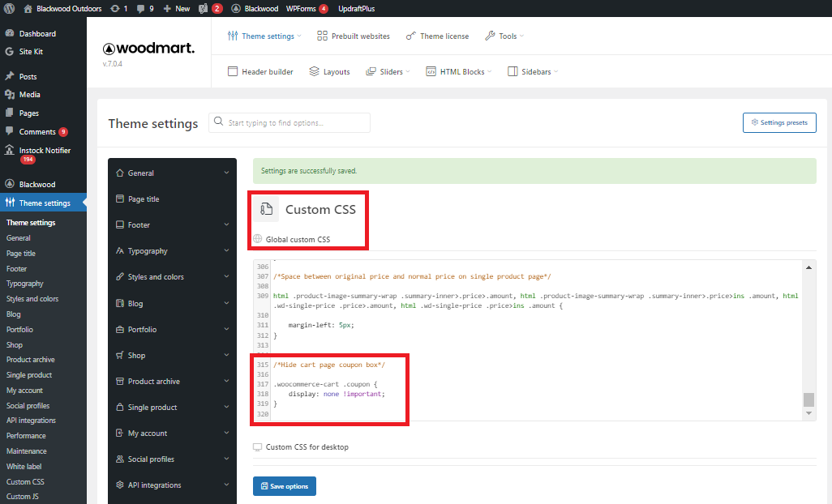Expand API integrations in dark panel

(x=172, y=485)
